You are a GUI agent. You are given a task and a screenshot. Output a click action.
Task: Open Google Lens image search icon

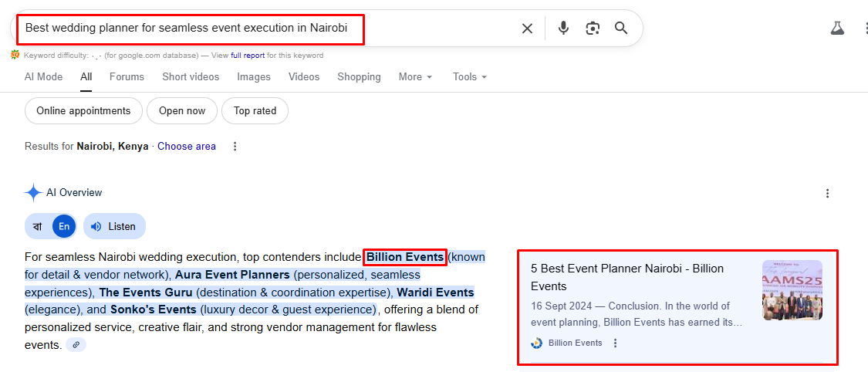(593, 29)
